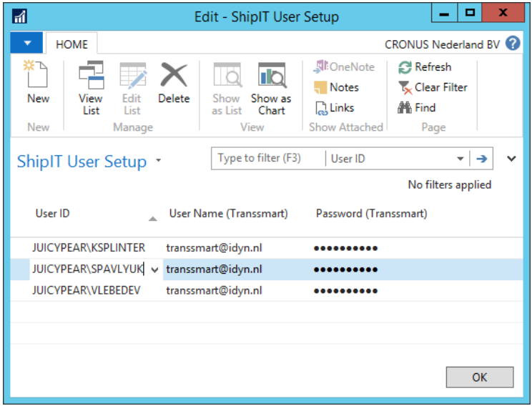The image size is (532, 406).
Task: Click the Find binoculars icon
Action: (x=405, y=108)
